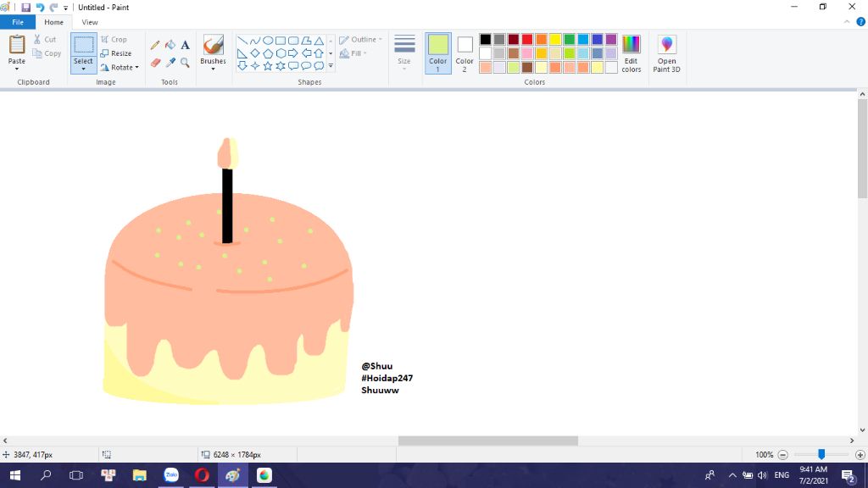Click the Open Paint 3D button
The image size is (868, 488).
(x=666, y=53)
